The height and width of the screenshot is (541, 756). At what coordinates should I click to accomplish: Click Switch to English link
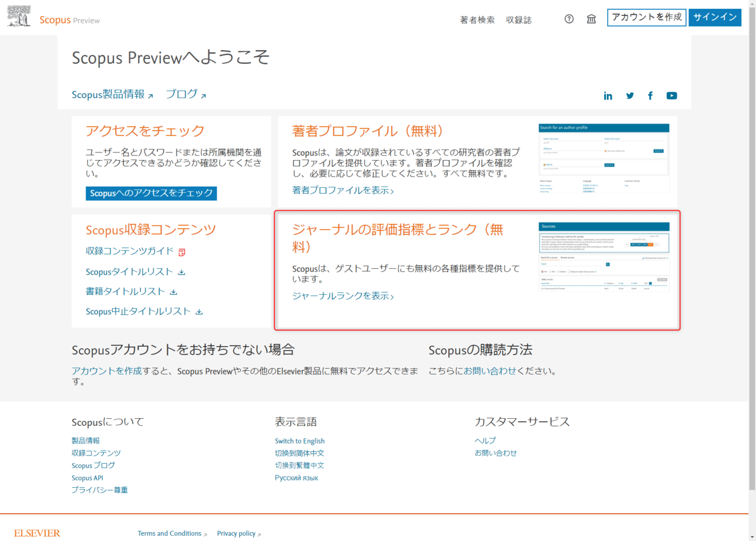299,441
